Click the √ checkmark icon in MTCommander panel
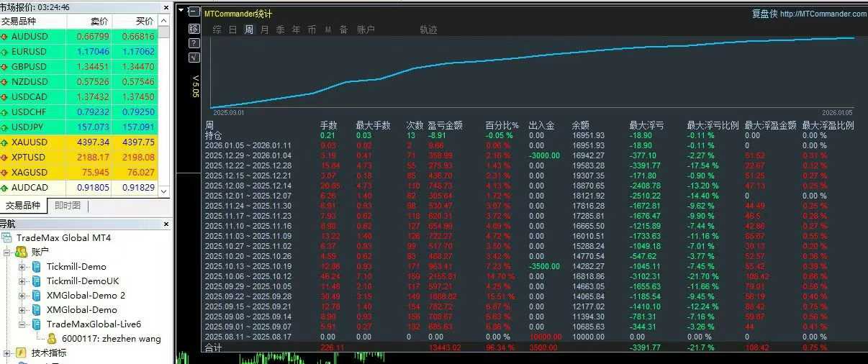 pos(194,58)
